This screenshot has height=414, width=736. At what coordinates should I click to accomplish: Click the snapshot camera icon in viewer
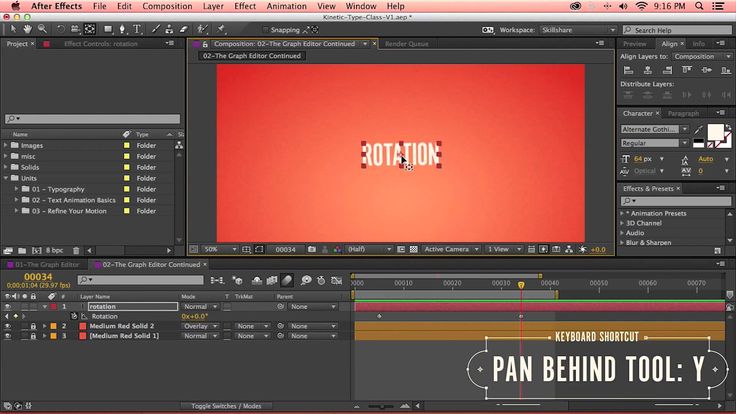point(312,249)
